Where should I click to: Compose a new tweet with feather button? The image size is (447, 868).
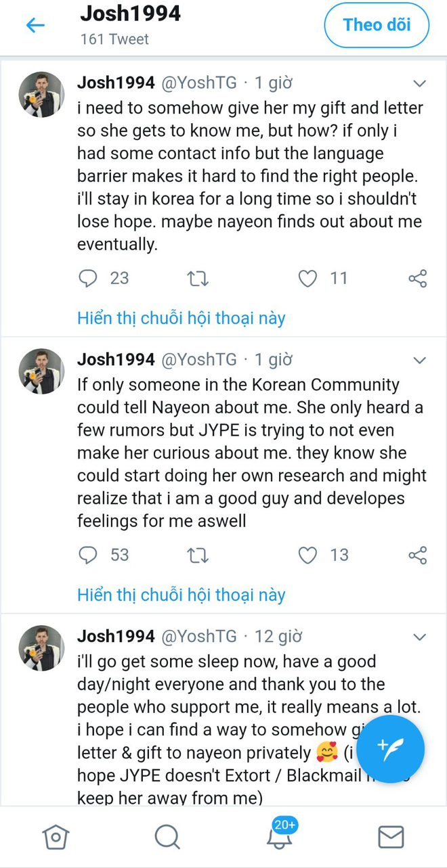pos(390,749)
